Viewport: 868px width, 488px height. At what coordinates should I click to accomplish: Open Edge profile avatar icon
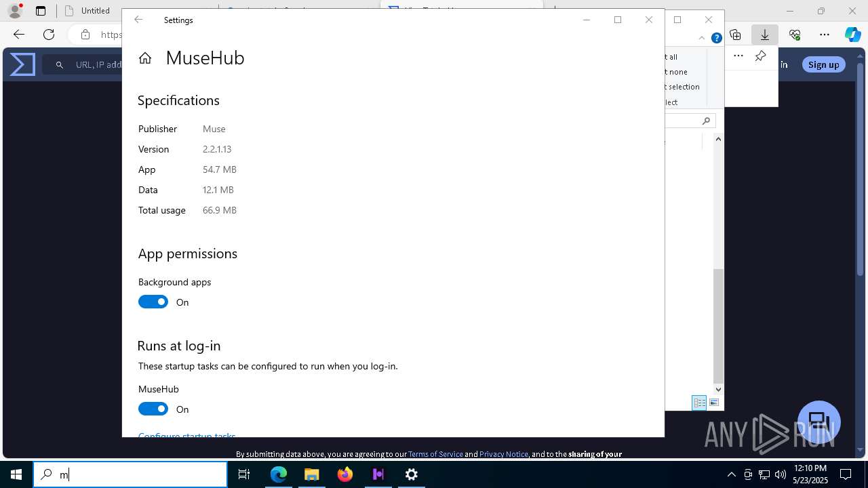tap(14, 11)
